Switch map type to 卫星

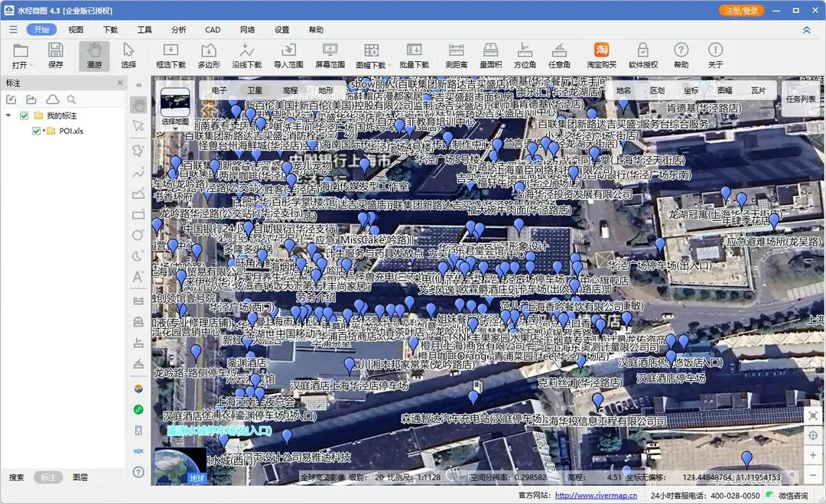point(255,90)
